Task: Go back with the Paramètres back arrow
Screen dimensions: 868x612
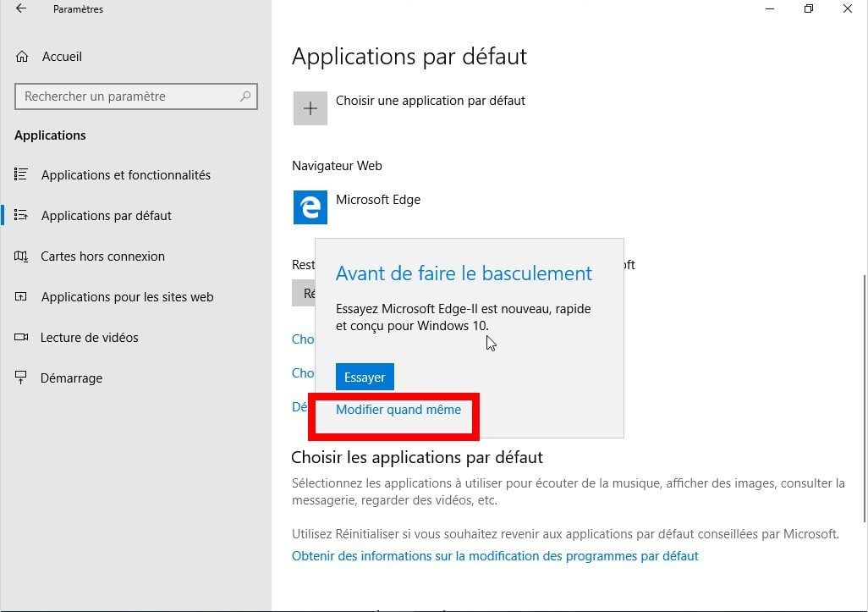Action: pyautogui.click(x=21, y=8)
